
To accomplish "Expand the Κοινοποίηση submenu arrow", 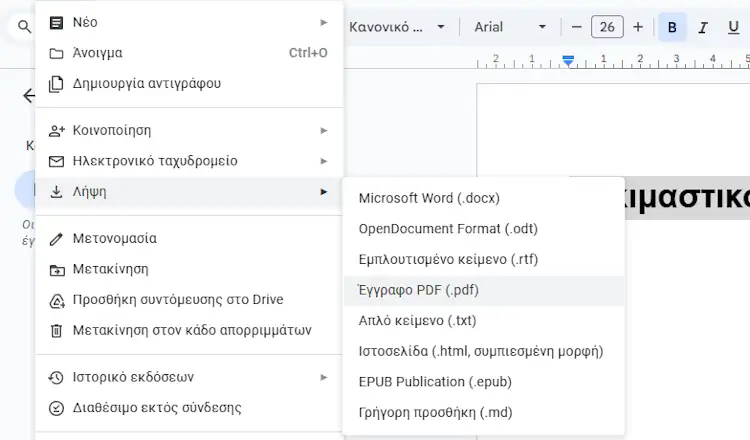I will tap(324, 131).
